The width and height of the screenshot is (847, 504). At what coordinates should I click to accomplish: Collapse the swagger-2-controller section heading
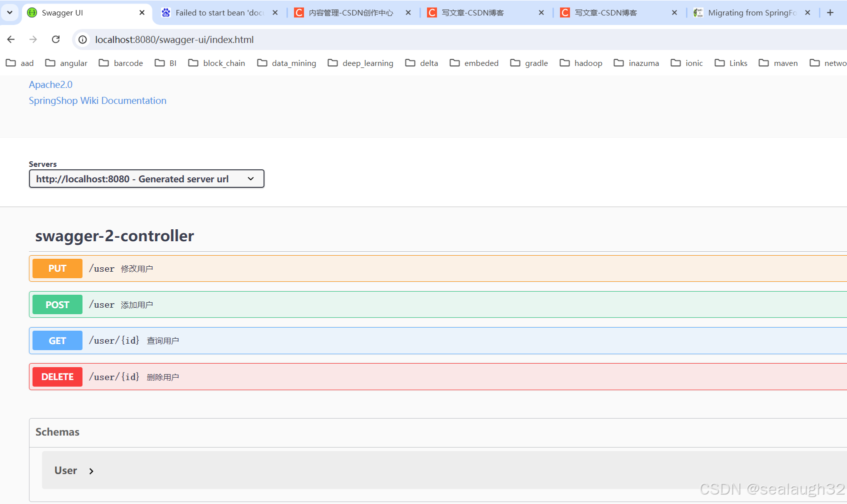tap(114, 236)
